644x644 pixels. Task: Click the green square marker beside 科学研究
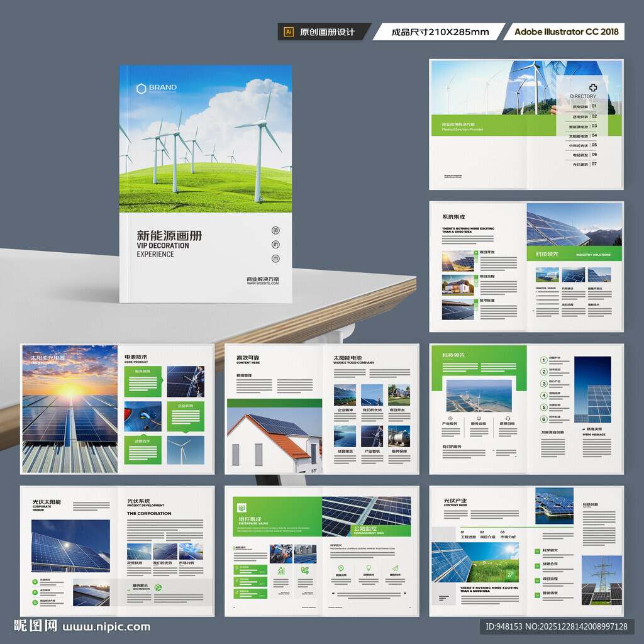tap(537, 551)
